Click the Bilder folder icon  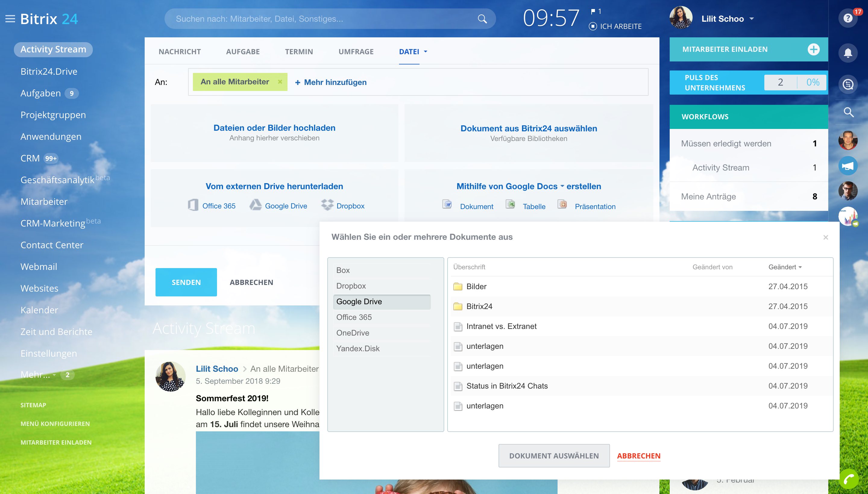pos(458,287)
